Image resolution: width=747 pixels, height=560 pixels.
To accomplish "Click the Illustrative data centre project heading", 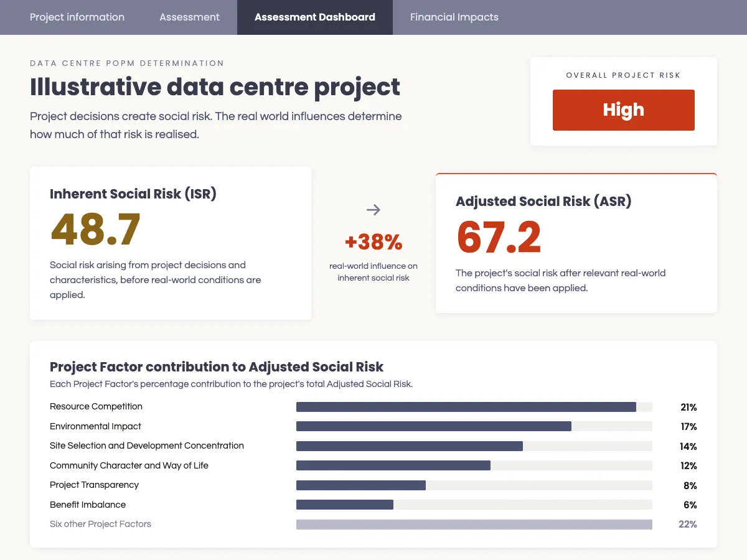I will 215,86.
